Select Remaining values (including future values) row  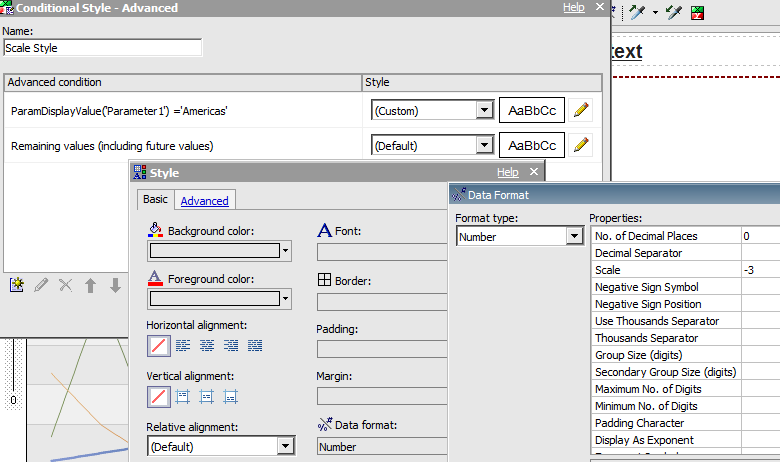pyautogui.click(x=183, y=146)
